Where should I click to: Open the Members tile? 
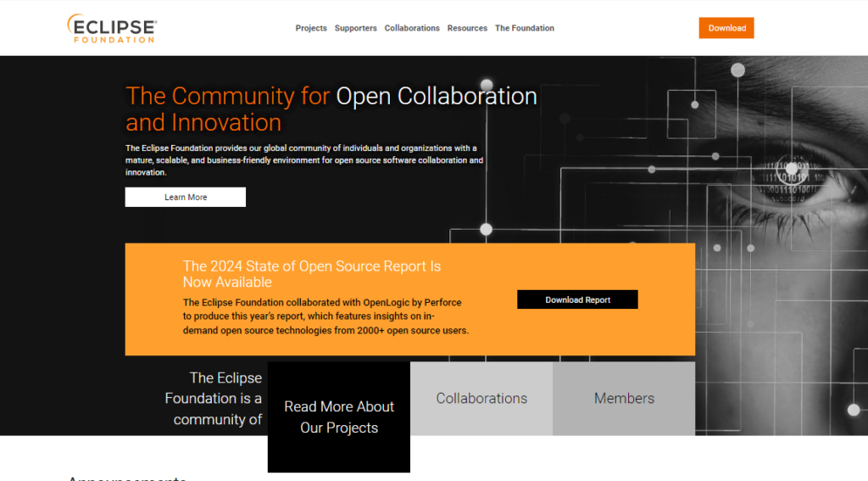[624, 399]
